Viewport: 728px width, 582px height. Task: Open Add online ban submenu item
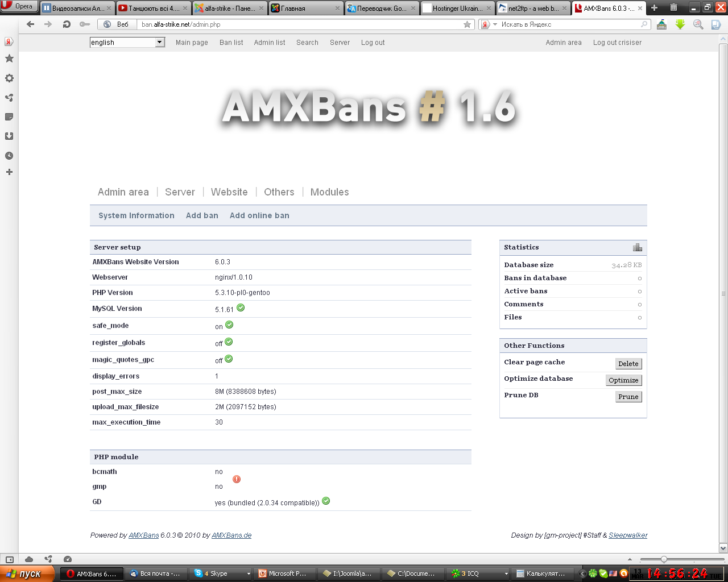coord(259,215)
